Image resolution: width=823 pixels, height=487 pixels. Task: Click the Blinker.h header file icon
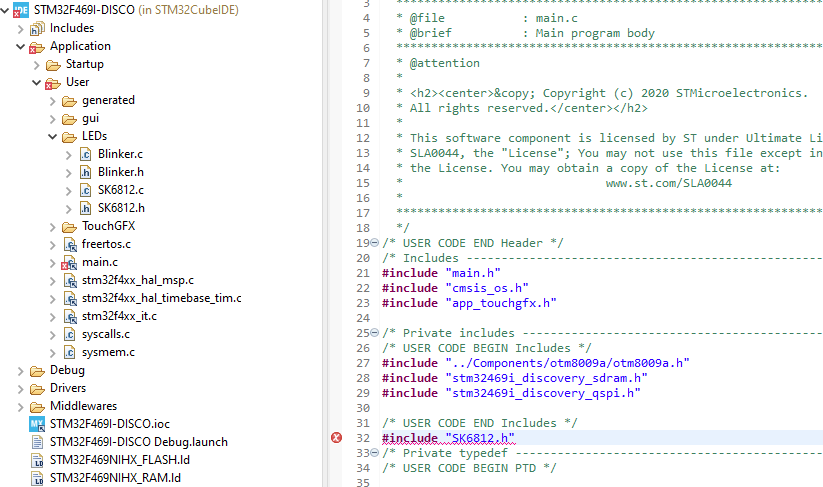coord(85,173)
